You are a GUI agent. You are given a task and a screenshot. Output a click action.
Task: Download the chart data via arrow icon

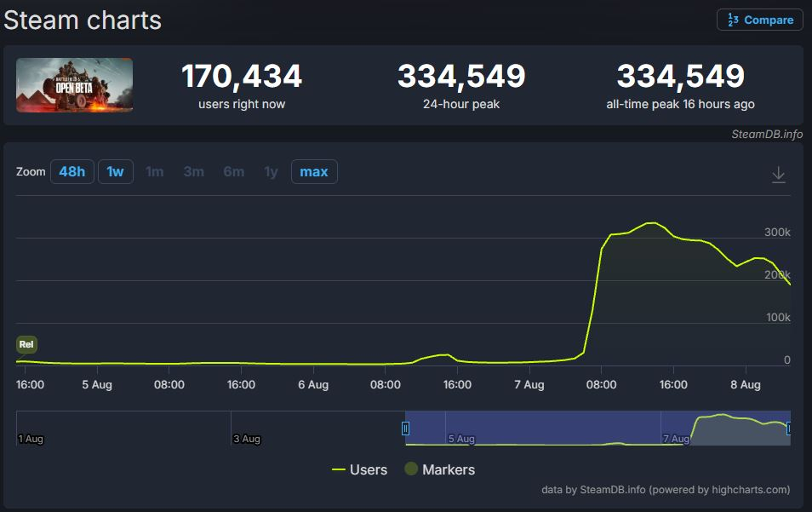click(778, 175)
